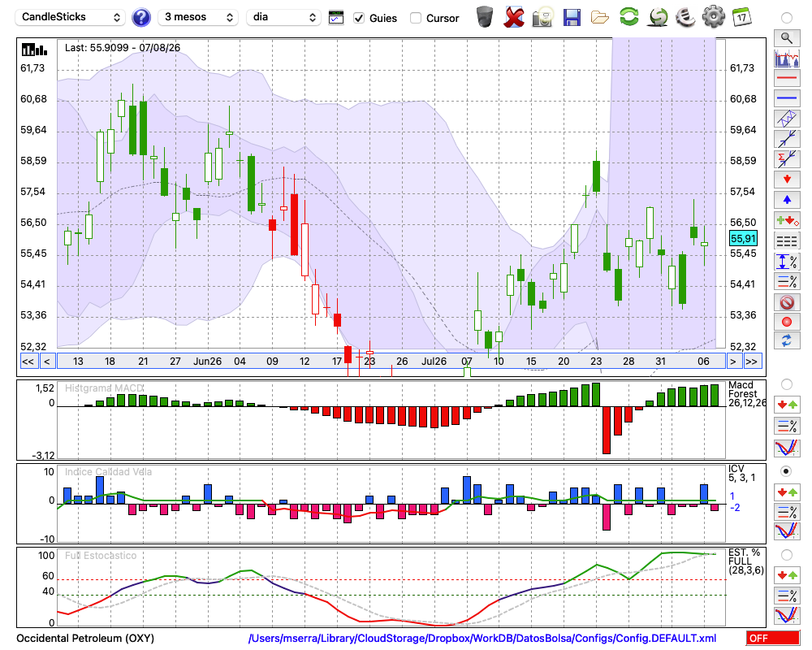Advance the chart with the >> button
812x650 pixels.
point(751,362)
